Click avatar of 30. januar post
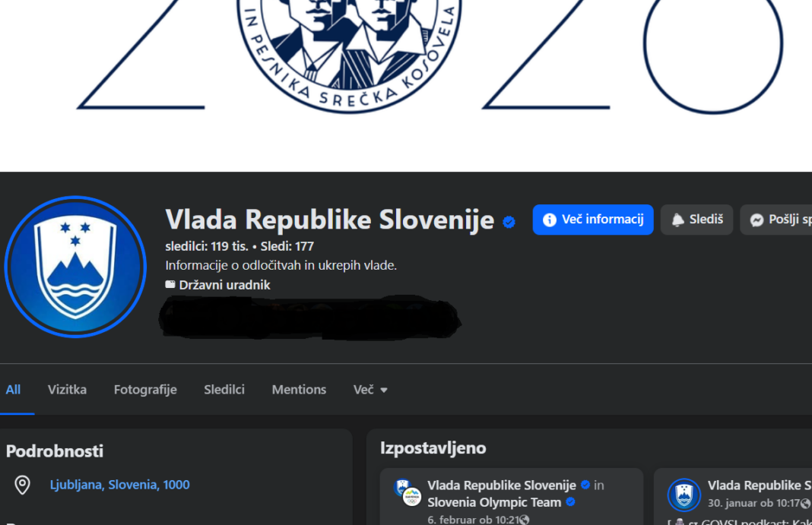Viewport: 812px width, 525px height. click(684, 495)
